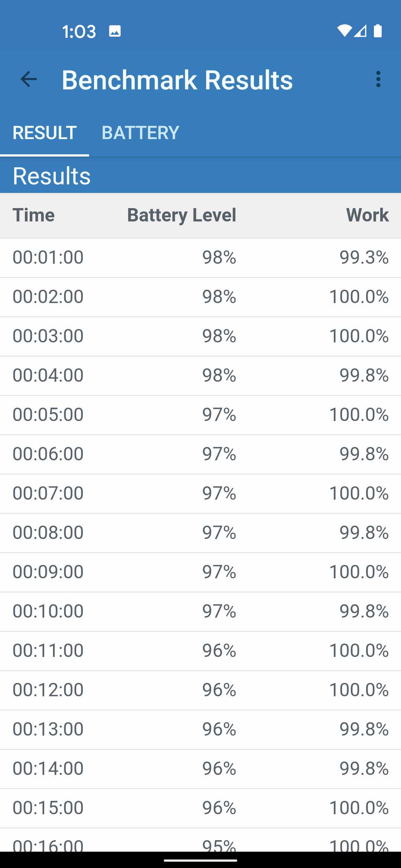
Task: Tap the Wi-Fi status icon
Action: pos(344,31)
